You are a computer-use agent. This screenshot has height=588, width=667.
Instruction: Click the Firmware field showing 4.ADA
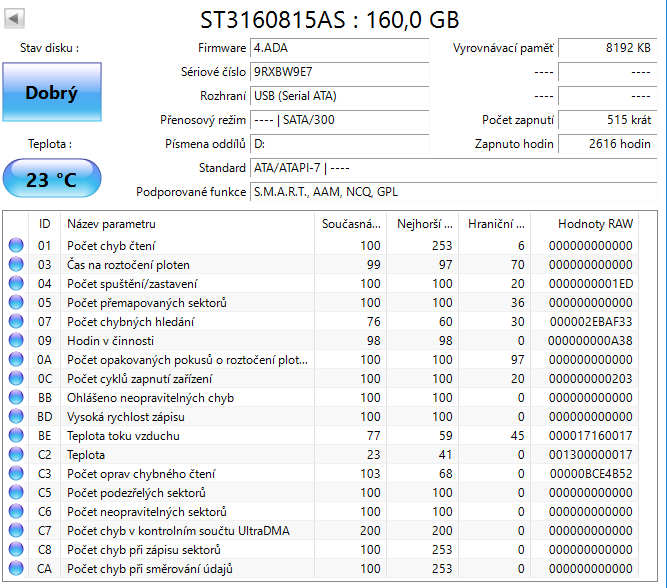(x=340, y=48)
